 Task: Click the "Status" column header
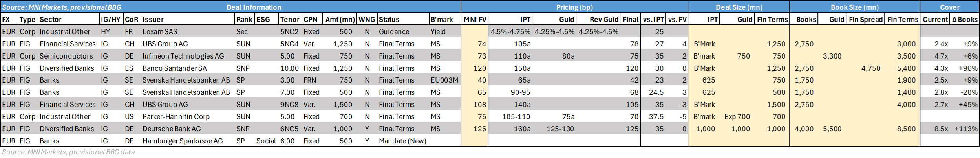click(x=389, y=19)
